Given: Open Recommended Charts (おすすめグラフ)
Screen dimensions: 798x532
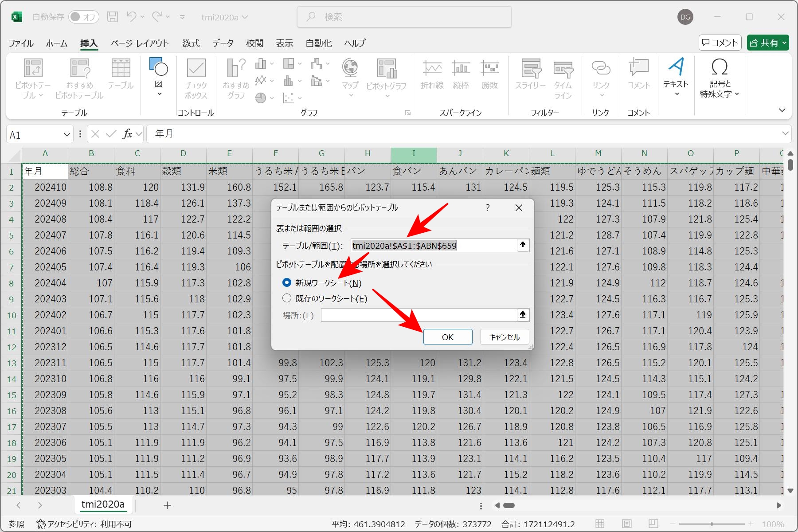Looking at the screenshot, I should [236, 78].
